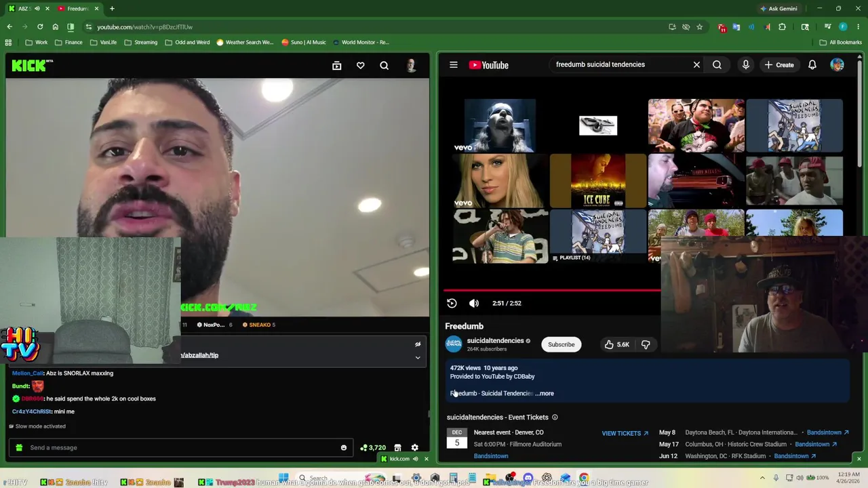Open Kick search magnifier icon
The height and width of the screenshot is (488, 868).
384,66
